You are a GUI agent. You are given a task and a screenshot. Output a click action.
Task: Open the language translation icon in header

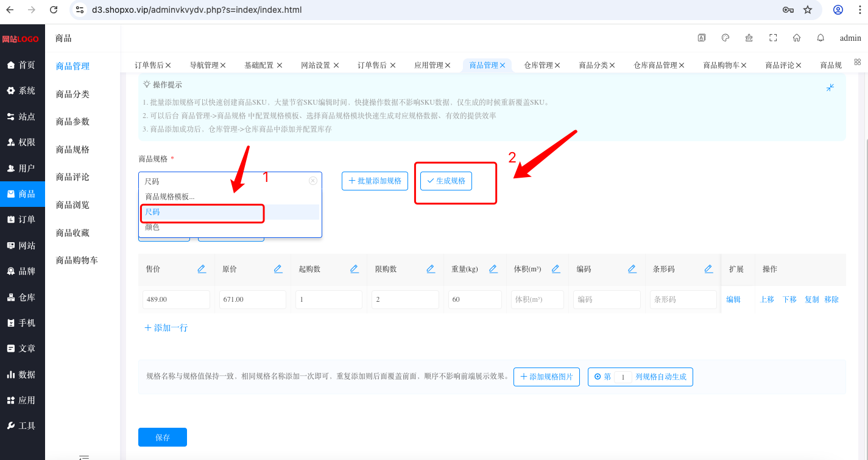tap(702, 38)
